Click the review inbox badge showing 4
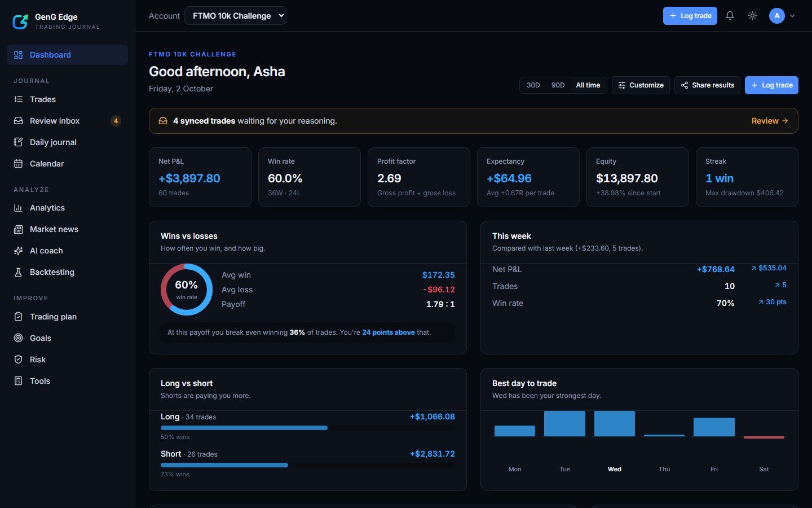812x508 pixels. point(116,121)
